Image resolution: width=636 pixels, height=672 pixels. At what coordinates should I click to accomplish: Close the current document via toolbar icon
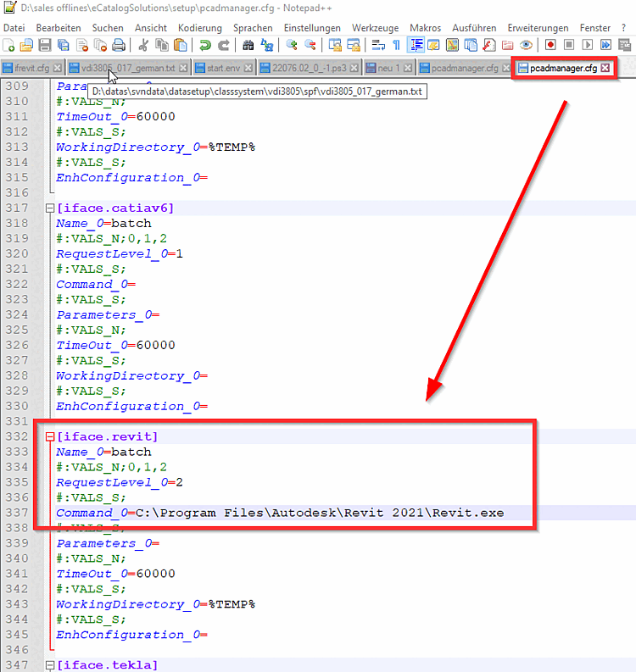coord(82,45)
